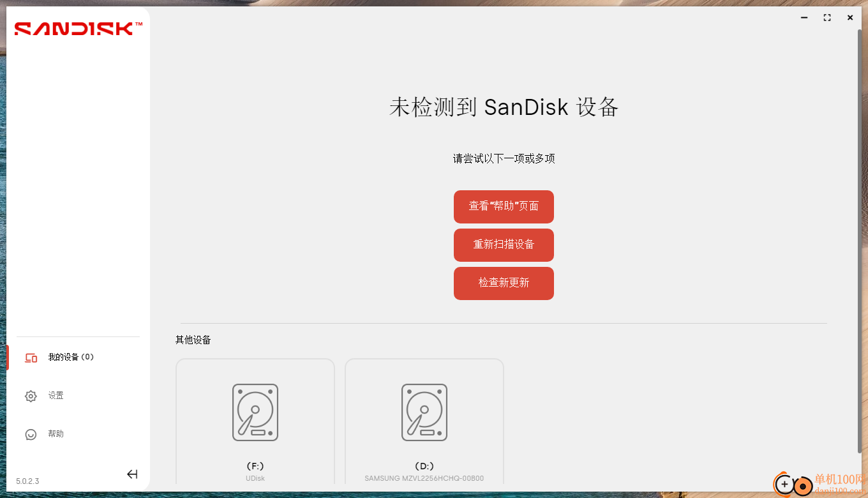Click version number 5.0.2.3
This screenshot has width=868, height=498.
[x=27, y=481]
